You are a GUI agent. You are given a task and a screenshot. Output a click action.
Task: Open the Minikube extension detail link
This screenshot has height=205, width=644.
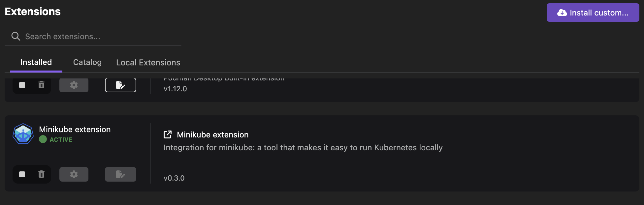[212, 134]
